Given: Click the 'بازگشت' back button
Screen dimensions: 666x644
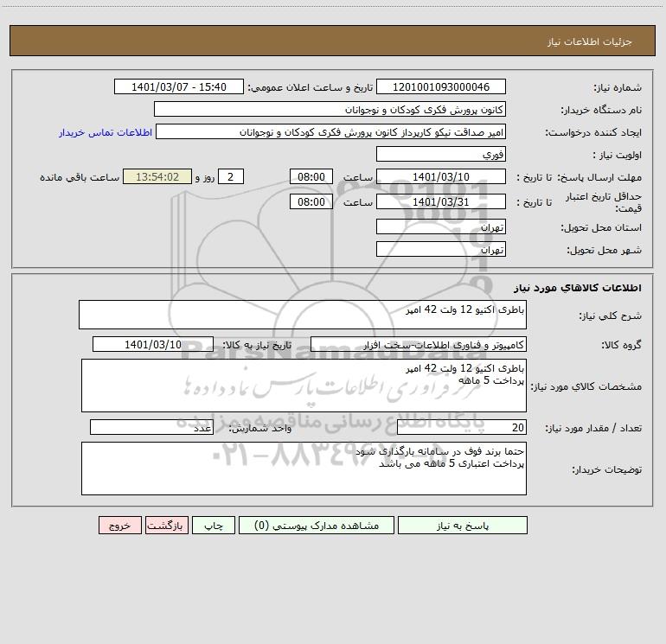Looking at the screenshot, I should click(166, 525).
